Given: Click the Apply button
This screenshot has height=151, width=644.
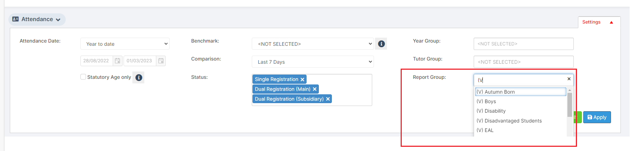Looking at the screenshot, I should pos(597,117).
